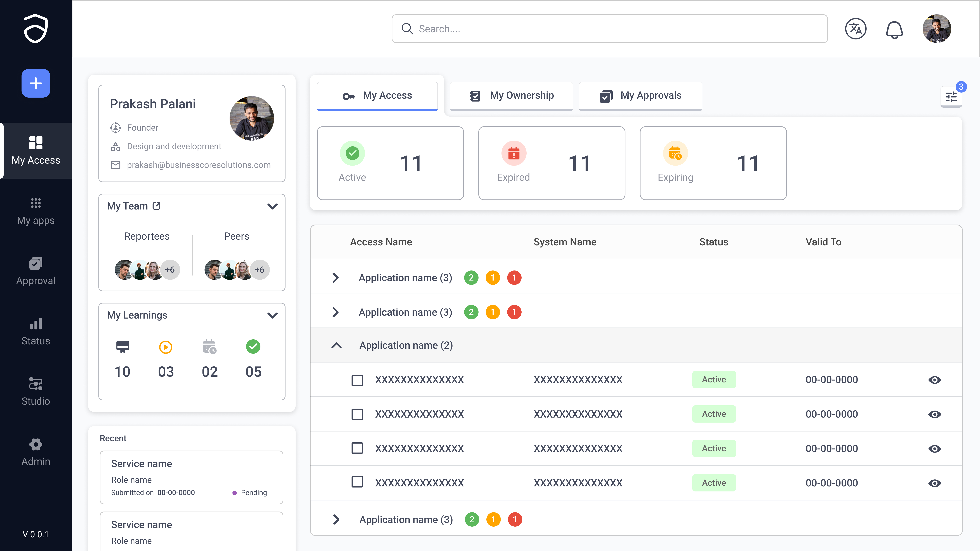Screen dimensions: 980x551
Task: Click the total courses icon showing 10
Action: point(122,347)
